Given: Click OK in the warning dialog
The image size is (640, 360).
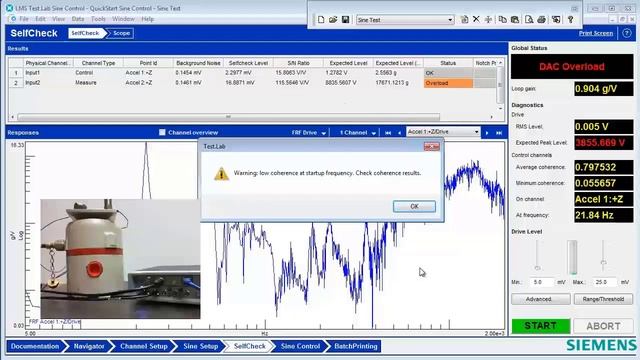Looking at the screenshot, I should click(414, 207).
